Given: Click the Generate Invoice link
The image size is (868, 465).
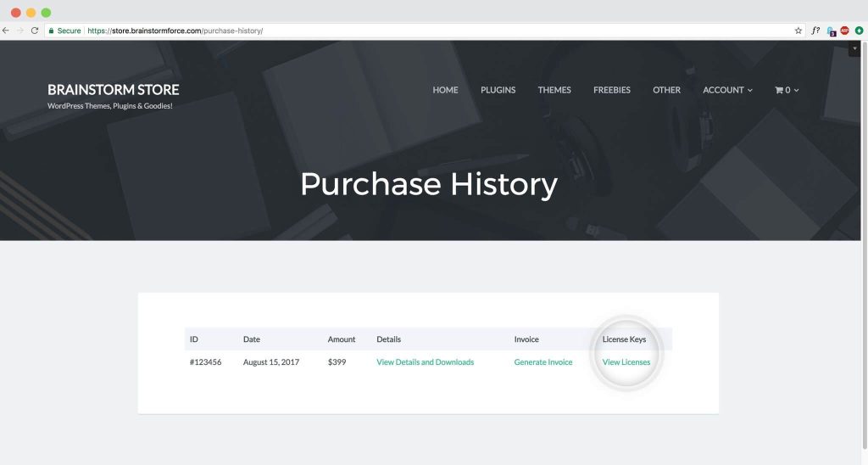Looking at the screenshot, I should [x=543, y=362].
